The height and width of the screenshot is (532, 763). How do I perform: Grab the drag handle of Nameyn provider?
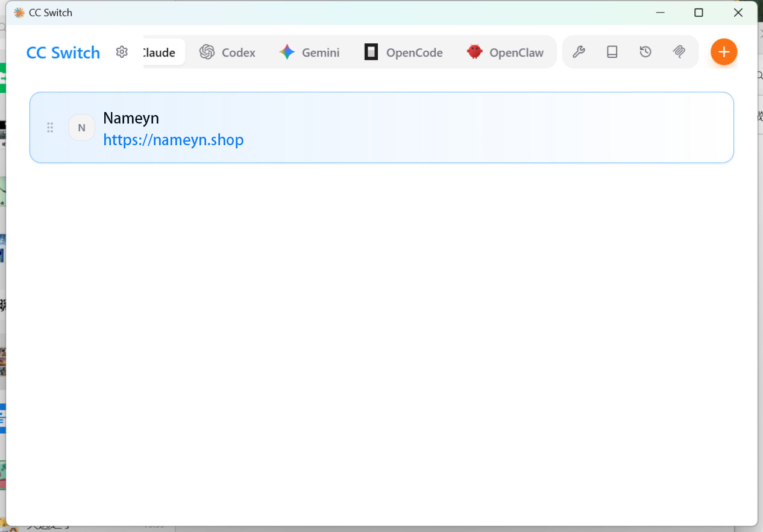[x=51, y=127]
